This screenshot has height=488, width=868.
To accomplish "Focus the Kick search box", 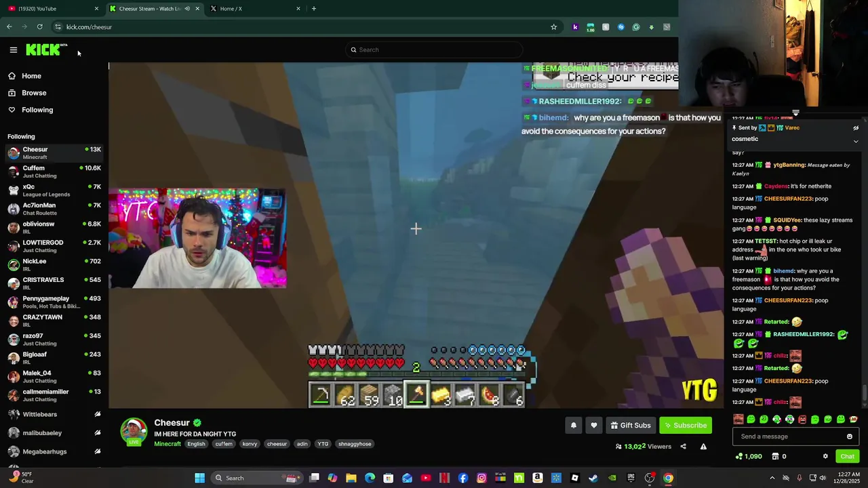I will click(x=434, y=49).
